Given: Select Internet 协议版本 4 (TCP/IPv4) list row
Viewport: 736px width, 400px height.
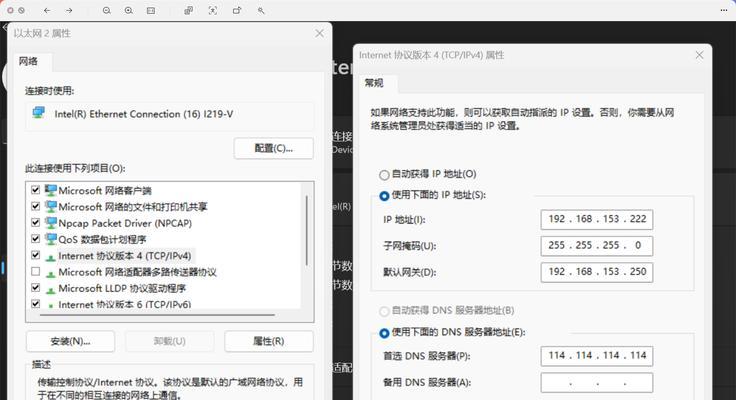Looking at the screenshot, I should coord(125,256).
